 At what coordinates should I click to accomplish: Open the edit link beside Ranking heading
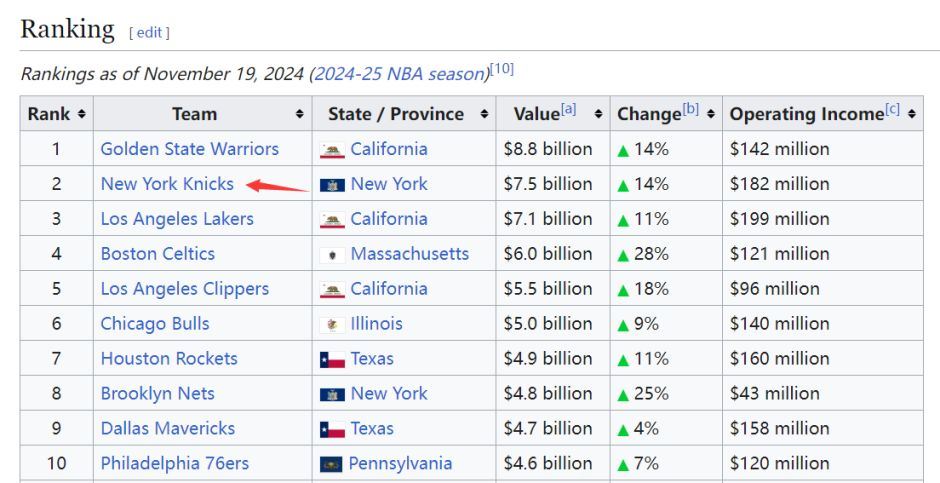tap(149, 32)
